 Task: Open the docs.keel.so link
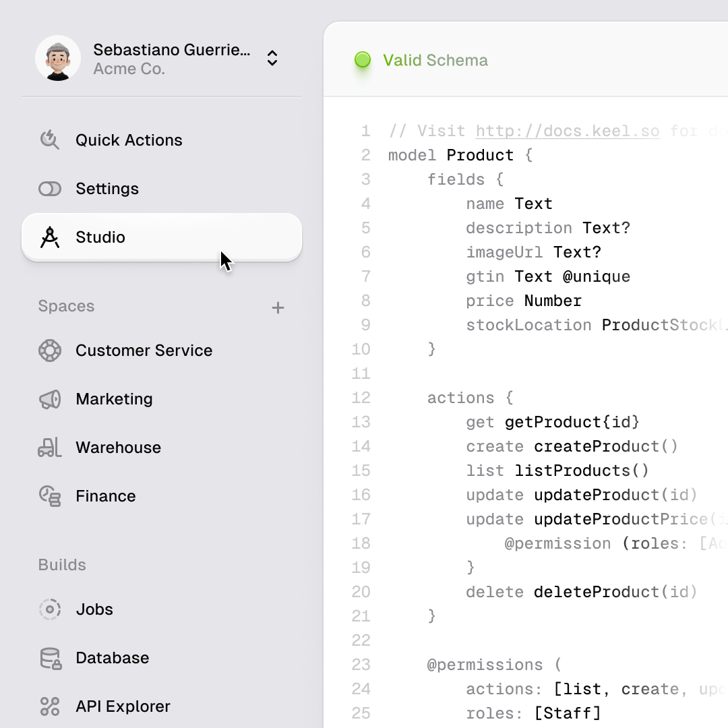click(x=568, y=131)
